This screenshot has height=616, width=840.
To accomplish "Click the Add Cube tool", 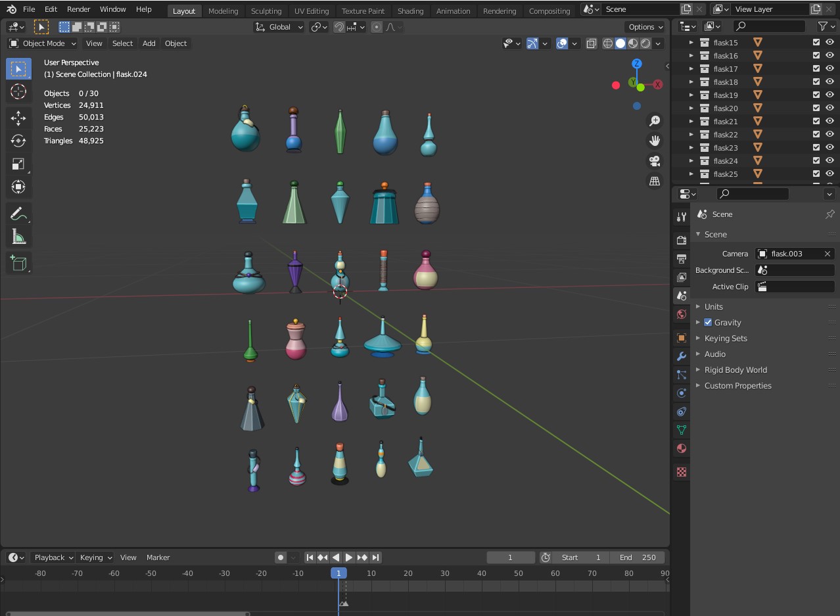I will 18,264.
